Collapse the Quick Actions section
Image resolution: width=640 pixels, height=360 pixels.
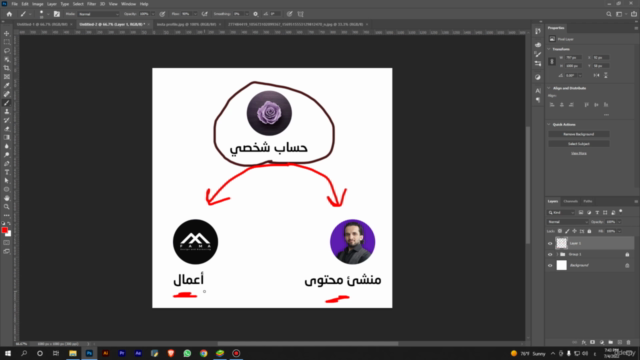click(549, 124)
